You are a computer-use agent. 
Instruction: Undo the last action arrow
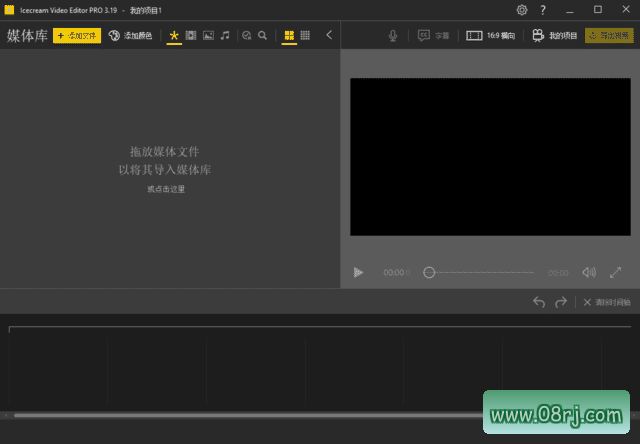pos(539,302)
